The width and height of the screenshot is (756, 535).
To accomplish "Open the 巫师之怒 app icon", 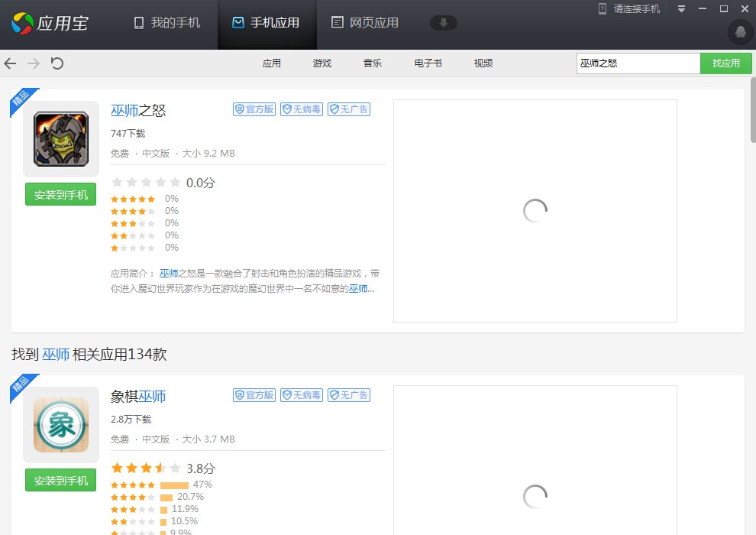I will click(x=61, y=139).
